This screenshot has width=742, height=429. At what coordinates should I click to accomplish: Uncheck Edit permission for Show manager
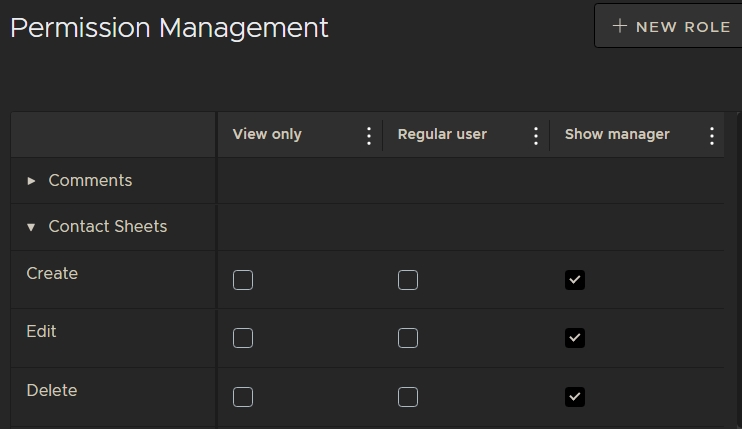(574, 338)
